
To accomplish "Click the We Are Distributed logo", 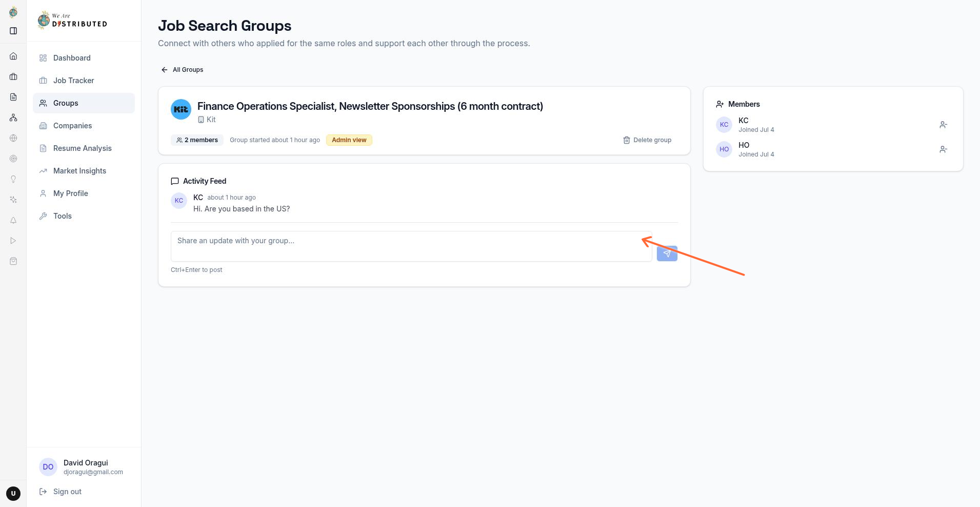I will click(x=72, y=20).
